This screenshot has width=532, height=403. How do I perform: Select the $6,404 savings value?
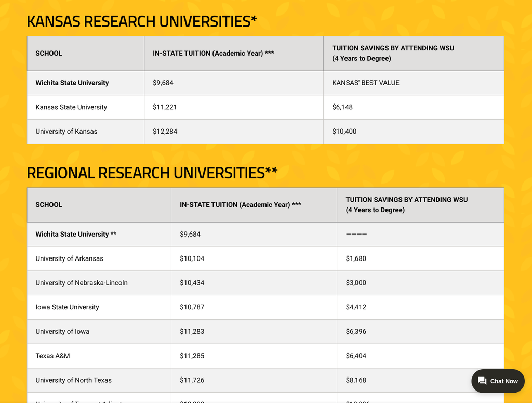356,356
